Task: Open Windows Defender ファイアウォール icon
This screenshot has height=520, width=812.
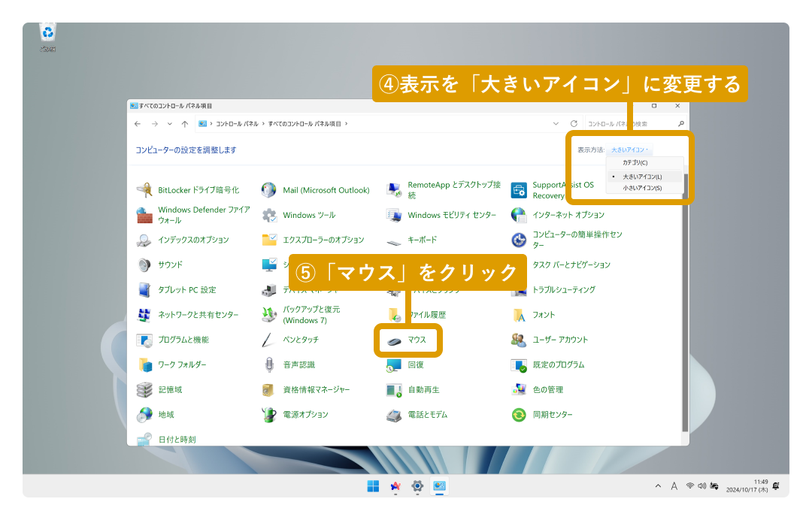Action: [144, 215]
